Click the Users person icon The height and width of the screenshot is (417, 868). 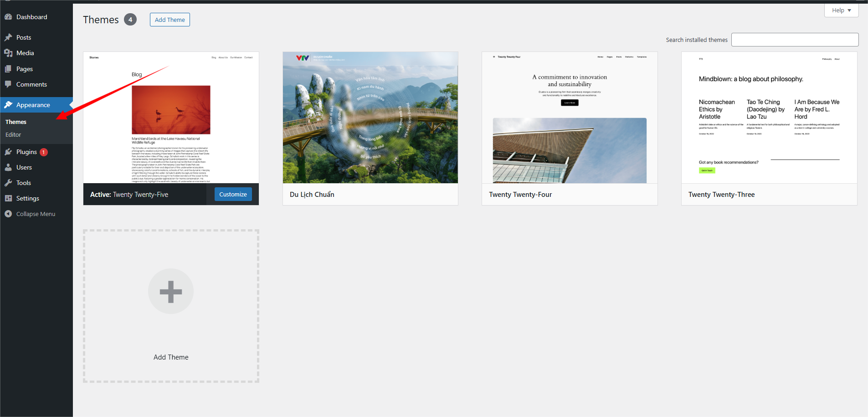pos(8,167)
